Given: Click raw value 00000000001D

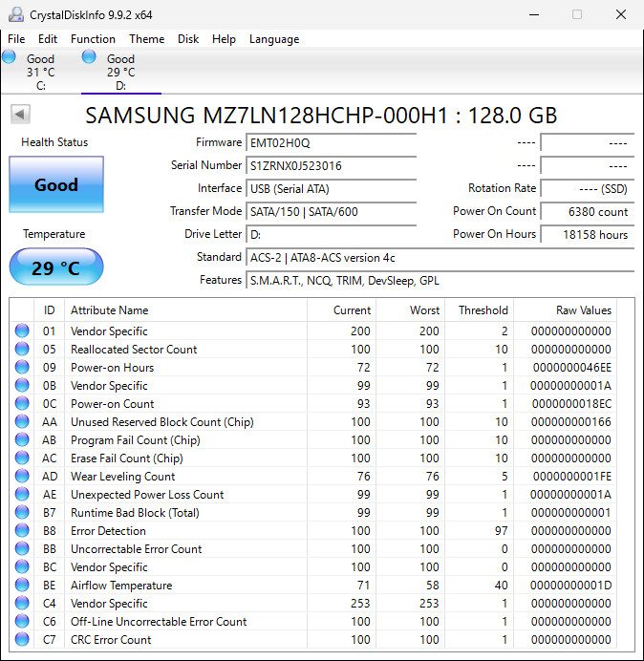Looking at the screenshot, I should [x=571, y=586].
